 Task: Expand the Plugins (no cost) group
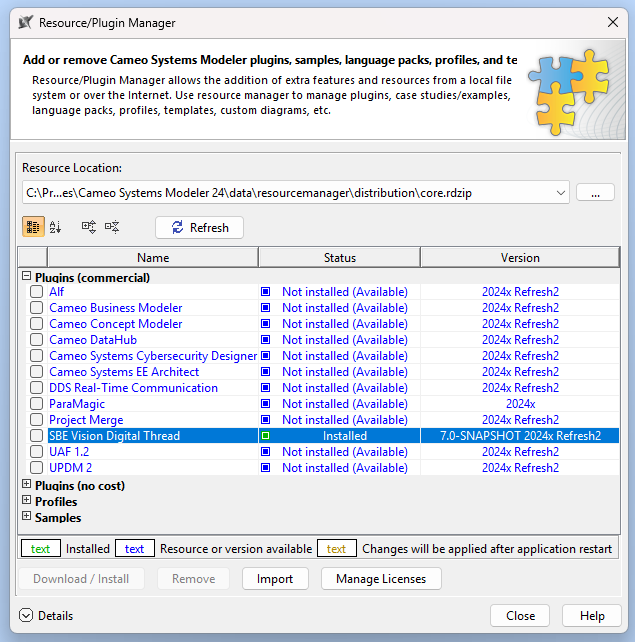point(26,485)
